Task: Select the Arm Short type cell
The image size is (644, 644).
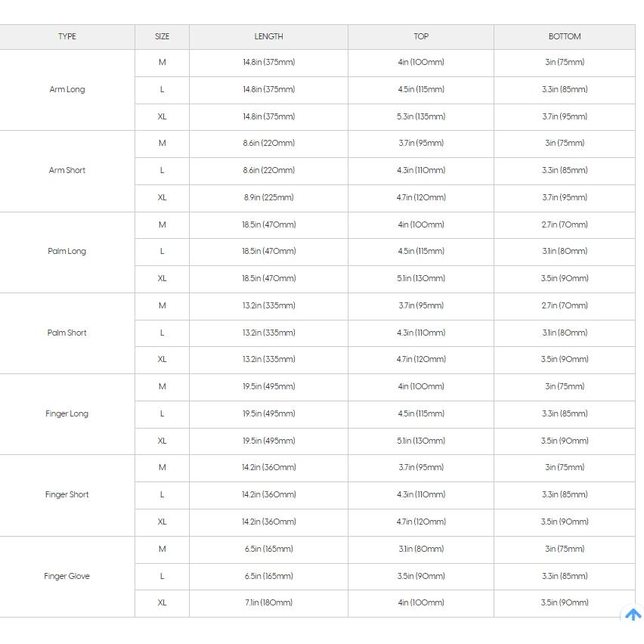Action: (x=67, y=170)
